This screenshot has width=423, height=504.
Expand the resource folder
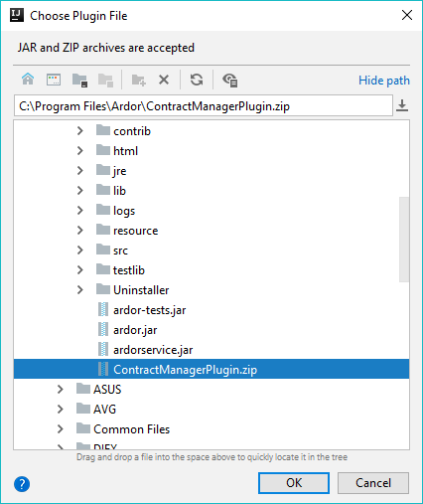[79, 231]
